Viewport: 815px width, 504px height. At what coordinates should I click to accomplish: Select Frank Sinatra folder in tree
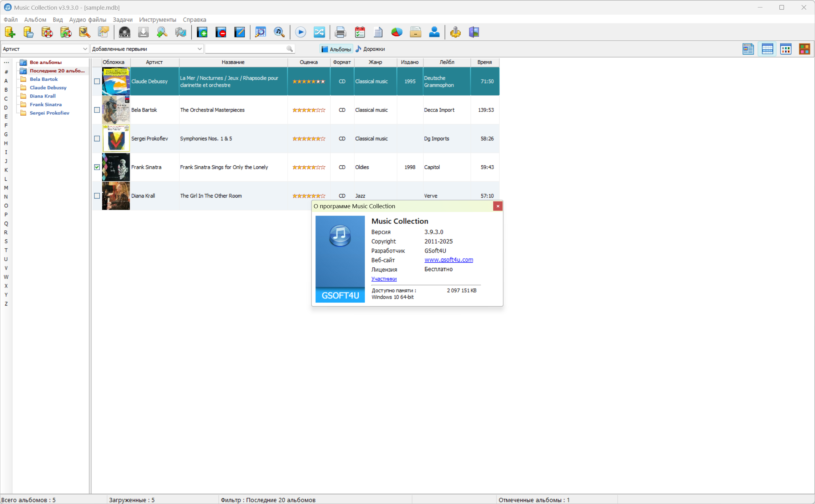[46, 105]
